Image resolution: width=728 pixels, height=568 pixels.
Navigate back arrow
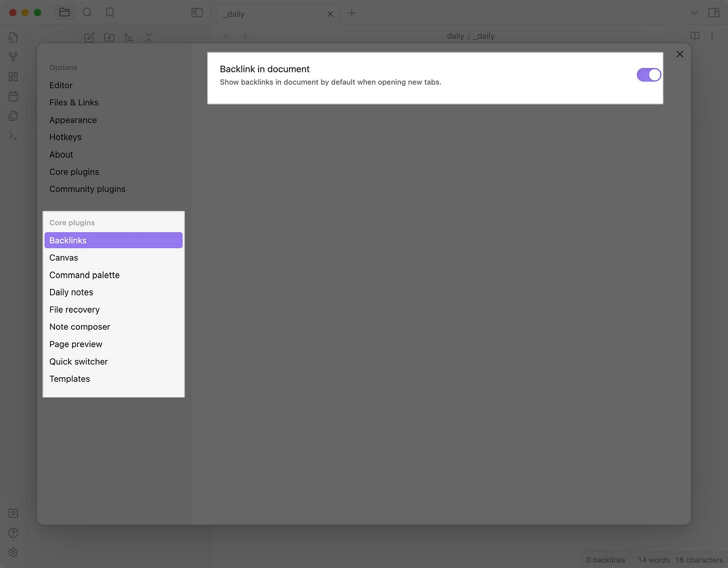(227, 36)
